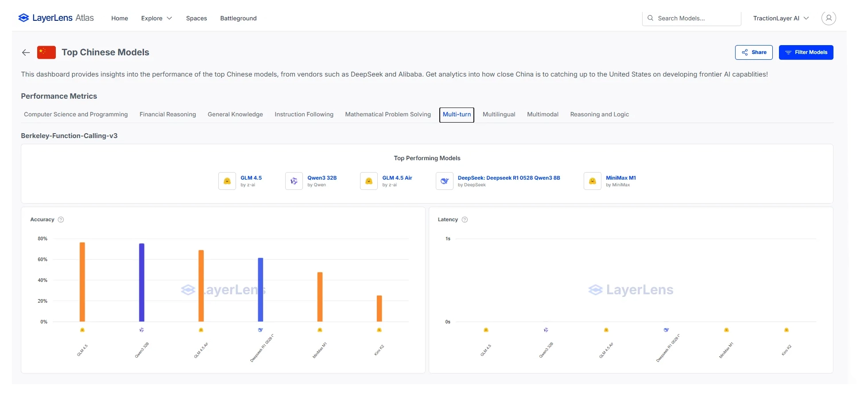Open the Spaces page
868x404 pixels.
[197, 18]
